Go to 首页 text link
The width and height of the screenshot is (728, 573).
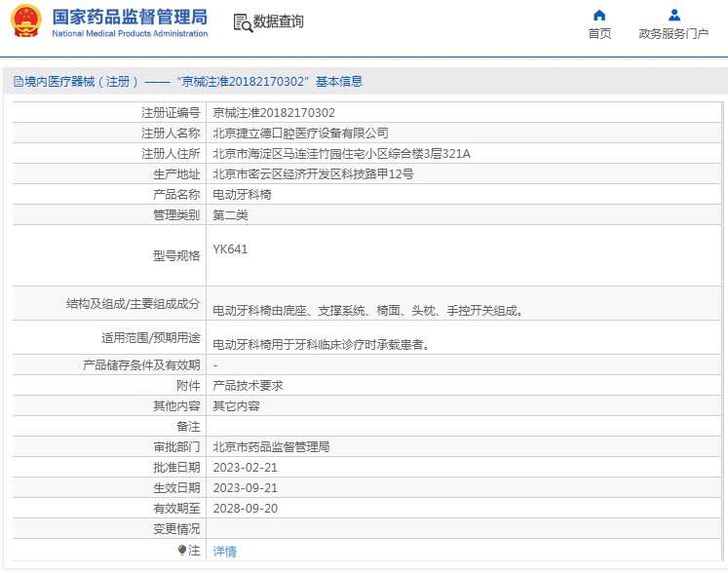pos(599,34)
